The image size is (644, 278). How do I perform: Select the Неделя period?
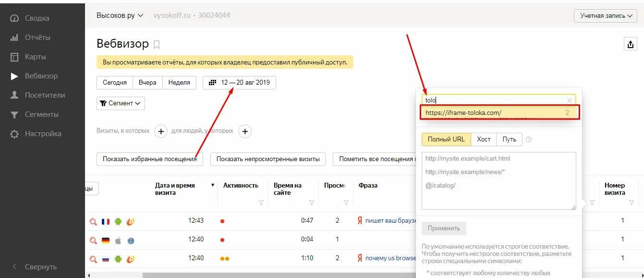(179, 82)
